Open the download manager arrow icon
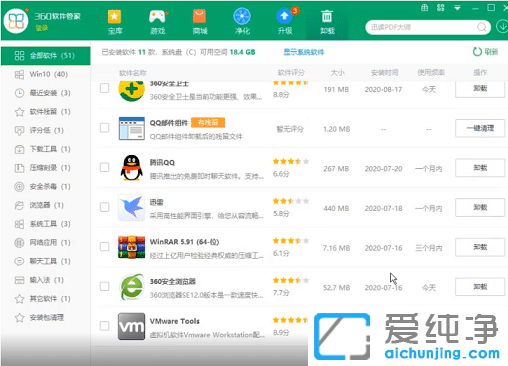Viewport: 508px width, 366px height. [x=502, y=26]
